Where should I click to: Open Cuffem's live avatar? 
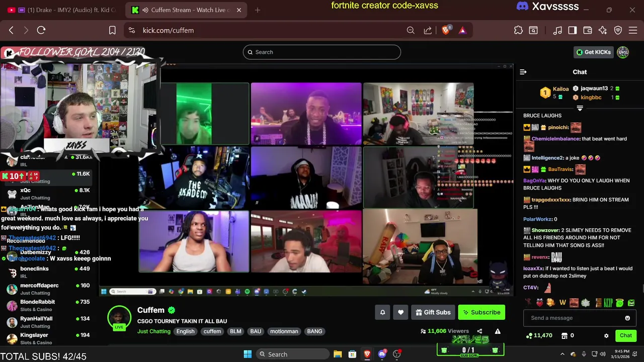tap(119, 318)
